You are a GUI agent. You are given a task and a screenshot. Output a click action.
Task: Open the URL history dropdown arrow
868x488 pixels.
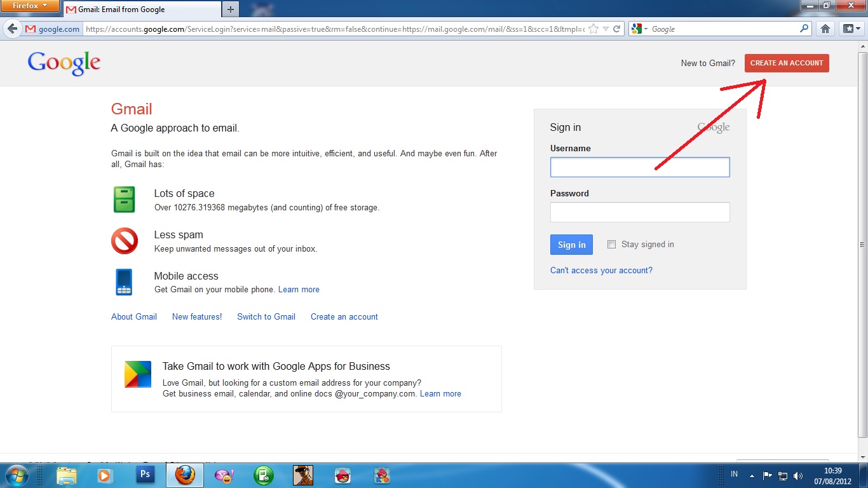(x=606, y=29)
